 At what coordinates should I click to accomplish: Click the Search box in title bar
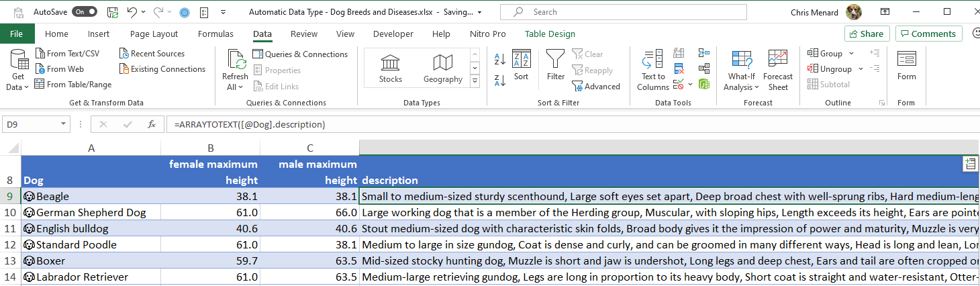pos(623,12)
